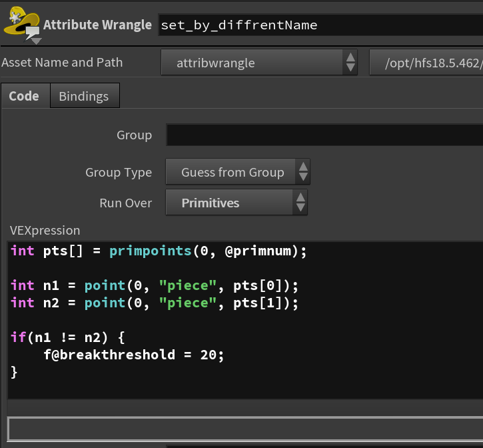Screen dimensions: 483x448
Task: Place cursor on primpoints code line
Action: point(159,251)
